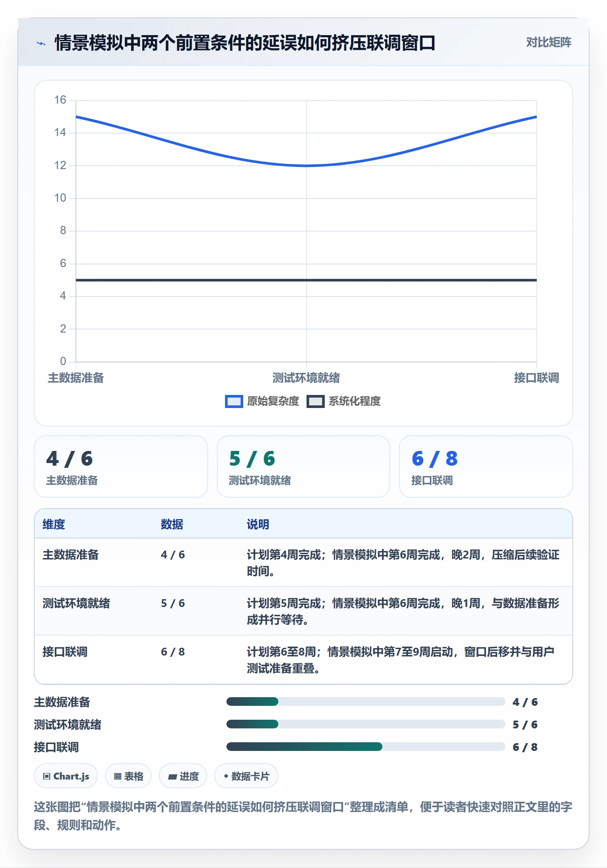Click the 测试环境就绪 label in progress list
The width and height of the screenshot is (607, 868).
tap(68, 724)
